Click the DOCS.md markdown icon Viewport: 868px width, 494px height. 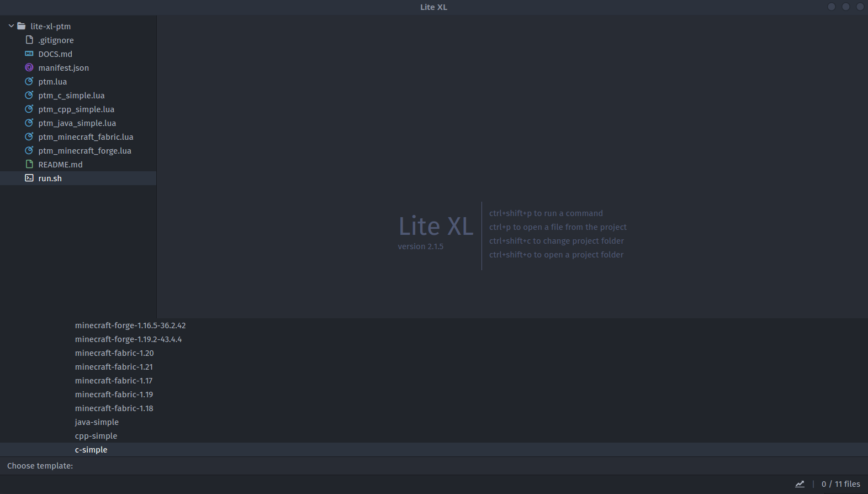tap(29, 54)
